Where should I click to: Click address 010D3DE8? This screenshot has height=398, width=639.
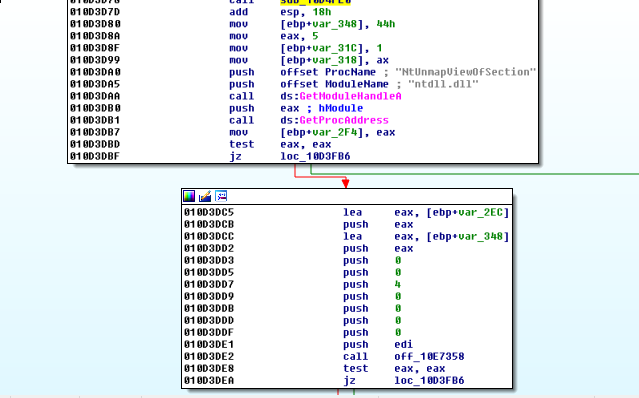[x=209, y=369]
